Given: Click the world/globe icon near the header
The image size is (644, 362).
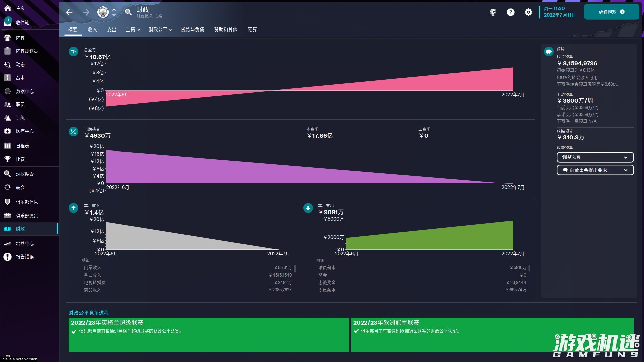Looking at the screenshot, I should coord(492,12).
